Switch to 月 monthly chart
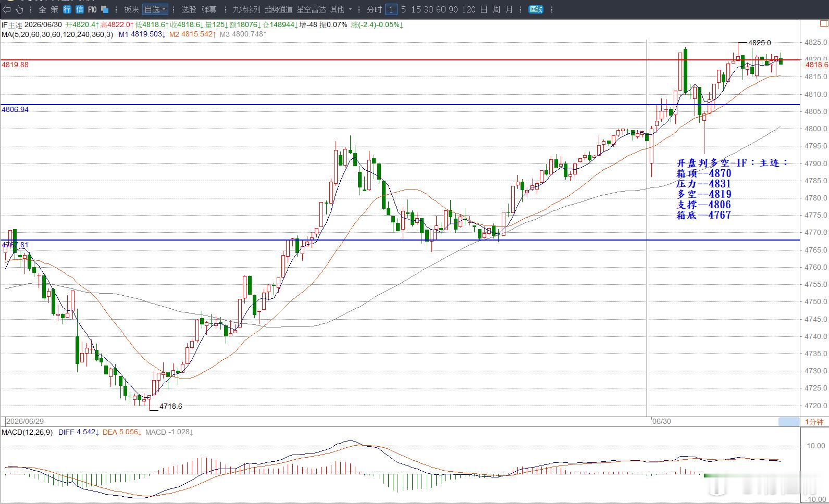The width and height of the screenshot is (829, 504). pyautogui.click(x=509, y=9)
